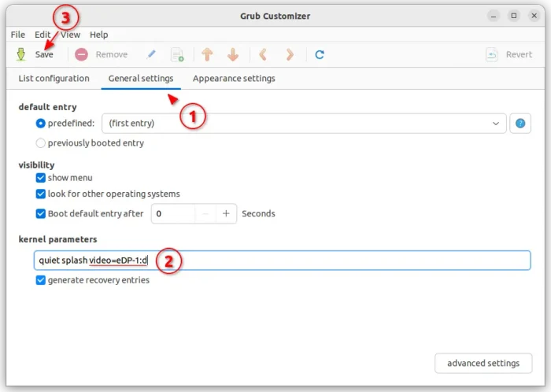This screenshot has height=392, width=551.
Task: Click the red Remove entry icon
Action: coord(81,54)
